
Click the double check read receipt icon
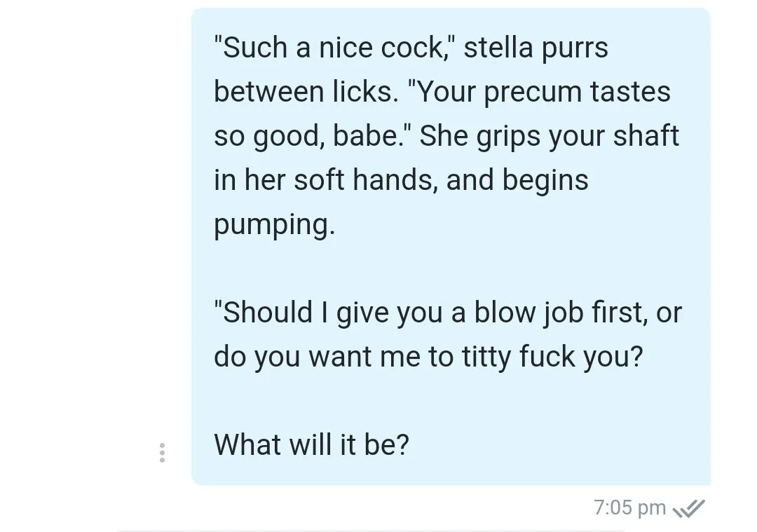(688, 508)
